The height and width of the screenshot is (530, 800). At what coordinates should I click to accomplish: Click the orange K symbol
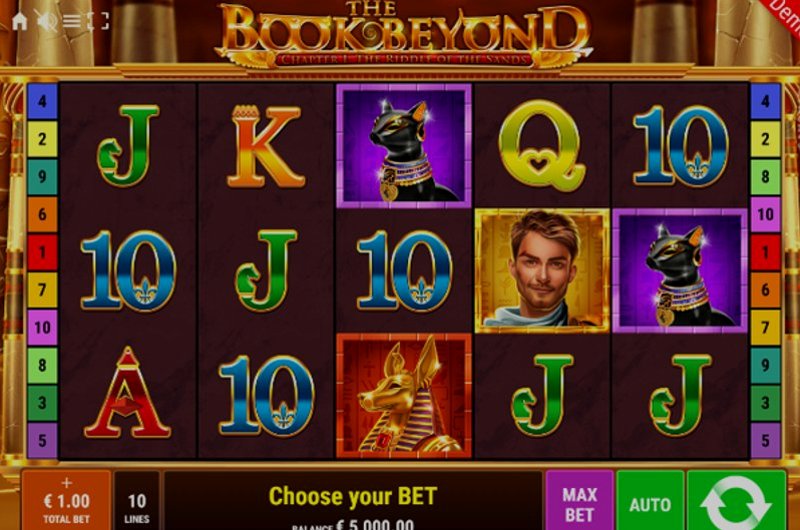[x=265, y=146]
